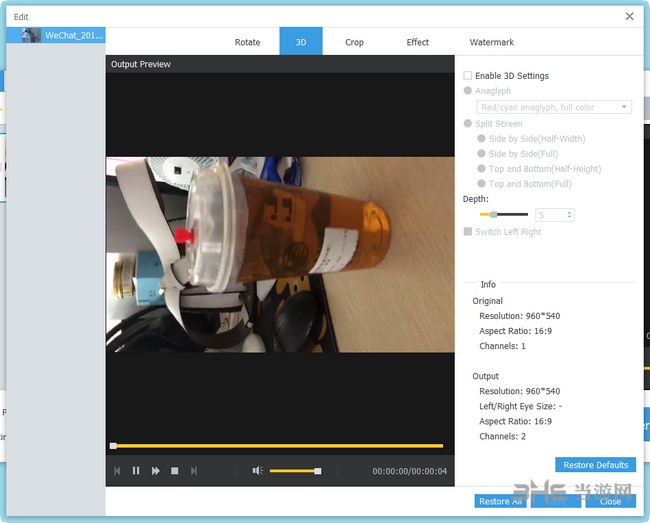Image resolution: width=650 pixels, height=523 pixels.
Task: Select Side by Side(Full) mode
Action: 481,154
